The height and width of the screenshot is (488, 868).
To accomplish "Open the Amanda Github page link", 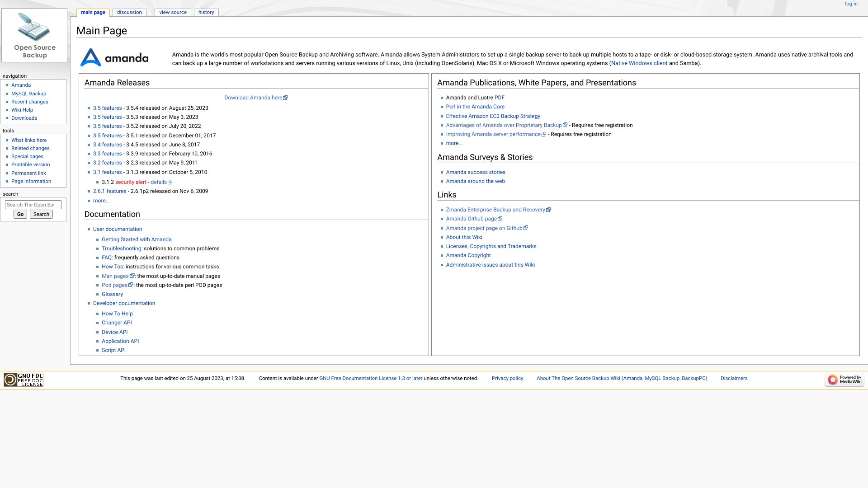I will click(474, 219).
